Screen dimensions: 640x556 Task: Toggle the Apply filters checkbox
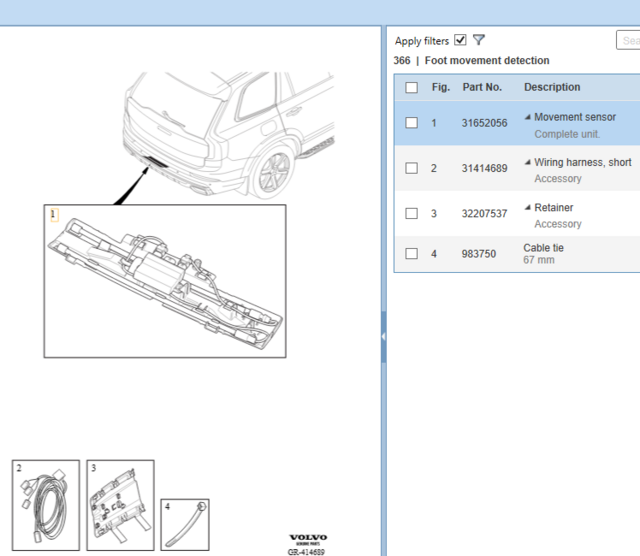(460, 40)
